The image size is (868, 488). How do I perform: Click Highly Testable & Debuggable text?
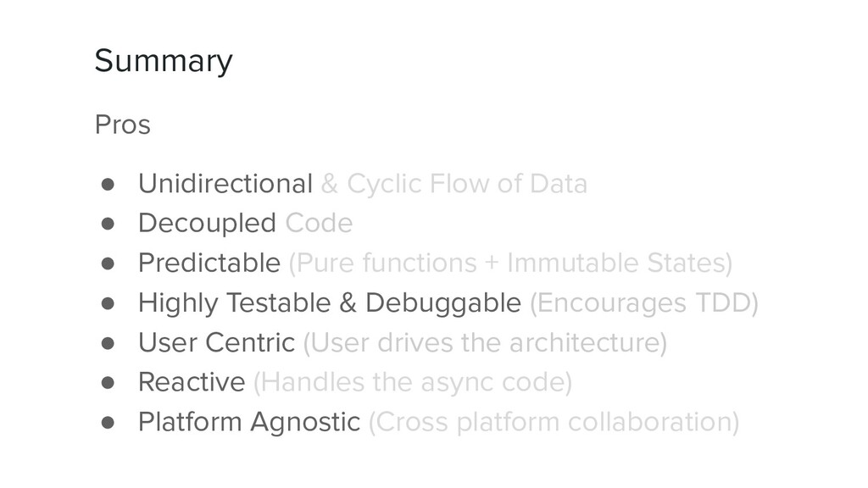[x=330, y=303]
